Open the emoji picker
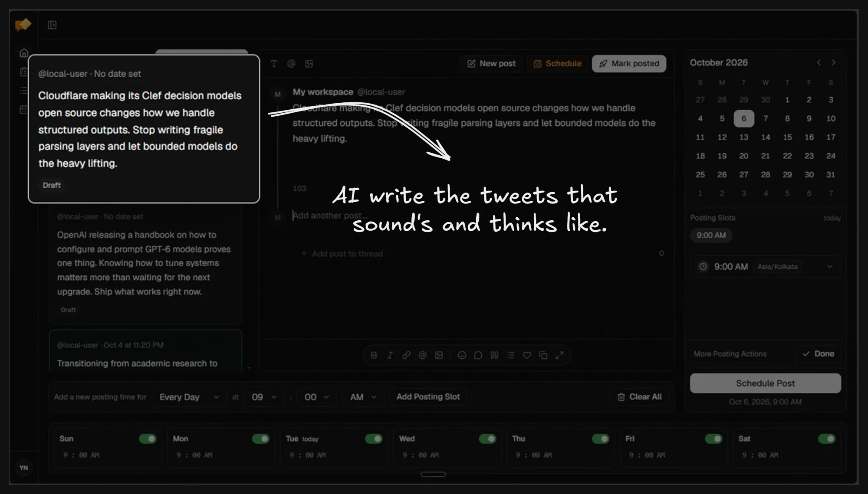This screenshot has width=868, height=494. coord(462,355)
